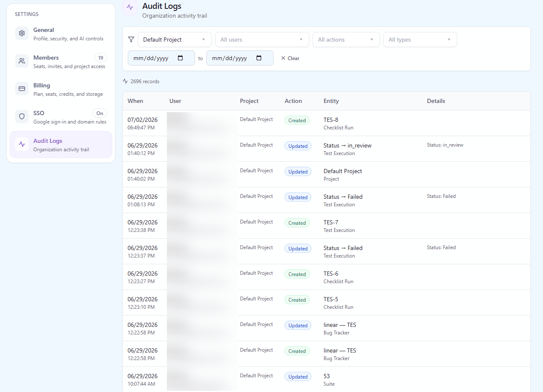The image size is (543, 392).
Task: Click entity 53 Suite text
Action: (x=329, y=380)
